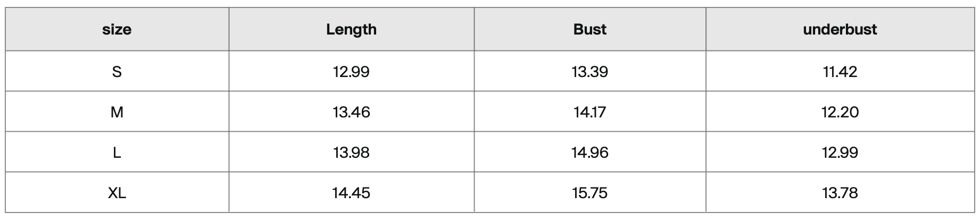The width and height of the screenshot is (980, 221).
Task: Select the underbust column header
Action: (840, 29)
